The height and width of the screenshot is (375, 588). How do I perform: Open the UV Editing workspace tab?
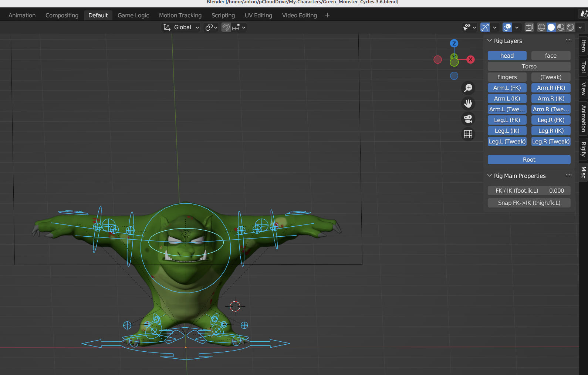[258, 16]
